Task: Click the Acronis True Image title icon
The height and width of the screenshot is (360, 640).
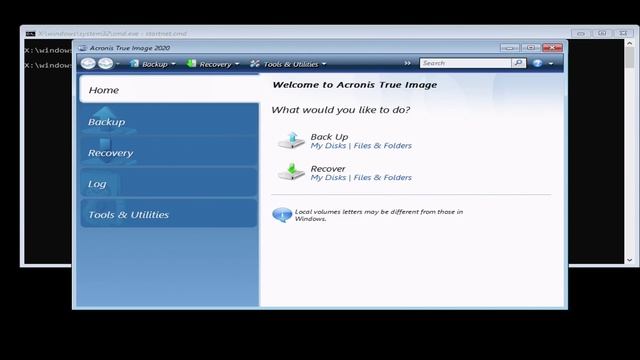Action: pyautogui.click(x=82, y=48)
